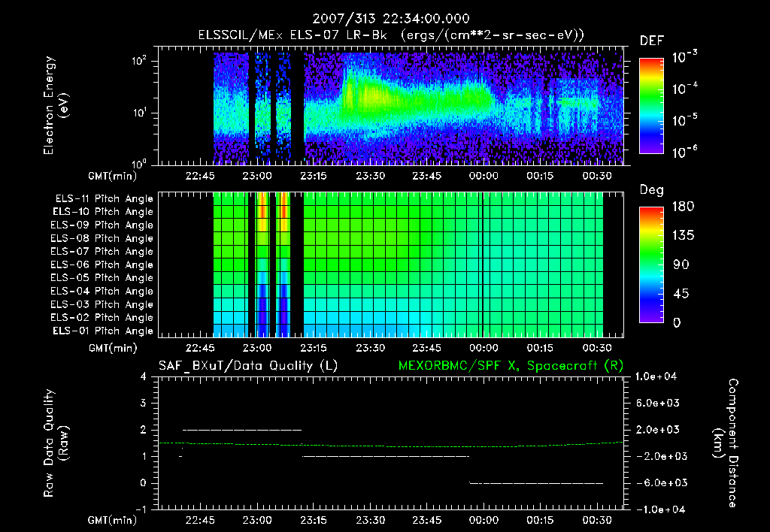The width and height of the screenshot is (770, 532).
Task: Click the 00:00 tick label under pitch angle plot
Action: click(x=484, y=349)
